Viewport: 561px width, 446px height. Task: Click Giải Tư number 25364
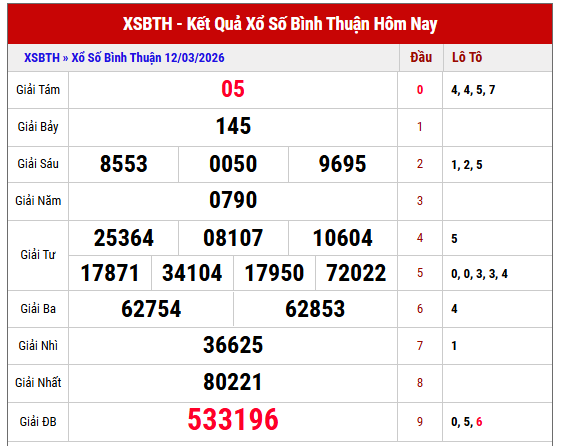(123, 238)
